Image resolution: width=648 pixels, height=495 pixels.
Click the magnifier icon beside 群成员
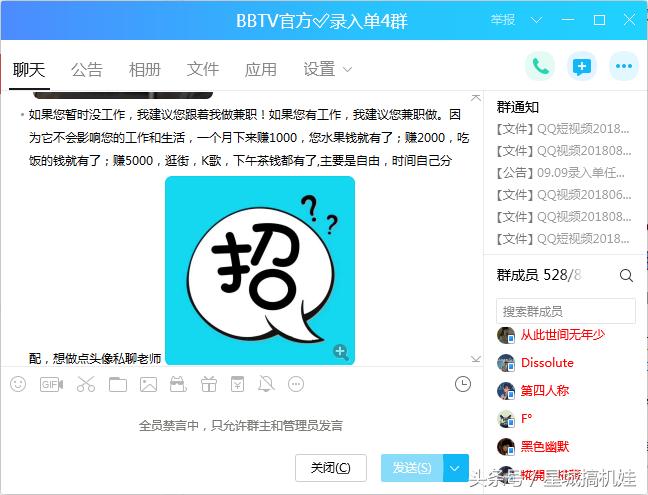[x=626, y=275]
